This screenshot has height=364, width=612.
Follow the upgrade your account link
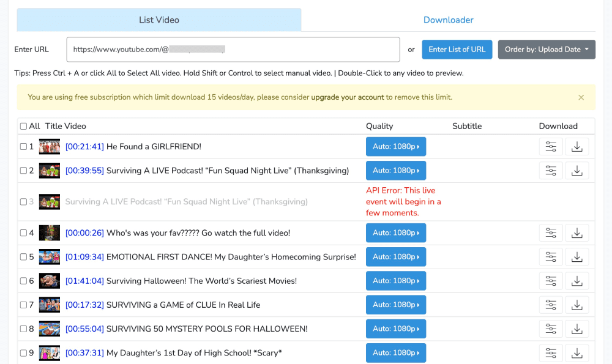[x=347, y=97]
